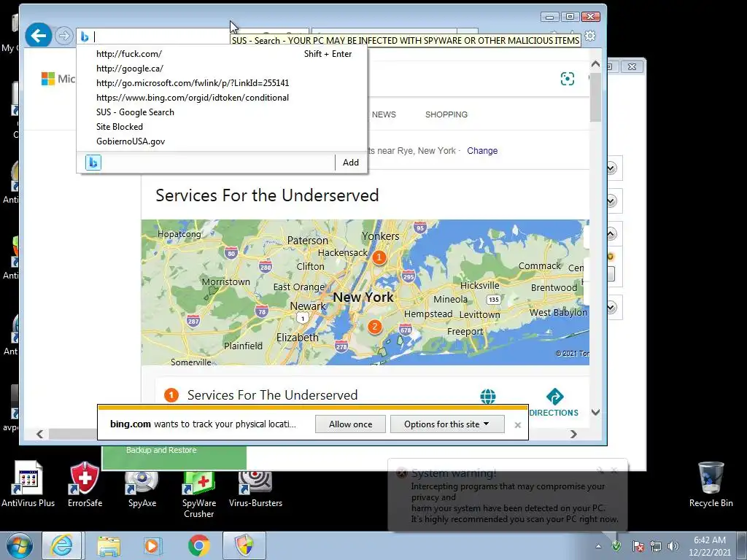This screenshot has width=747, height=560.
Task: Click the browser Back arrow button
Action: (39, 35)
